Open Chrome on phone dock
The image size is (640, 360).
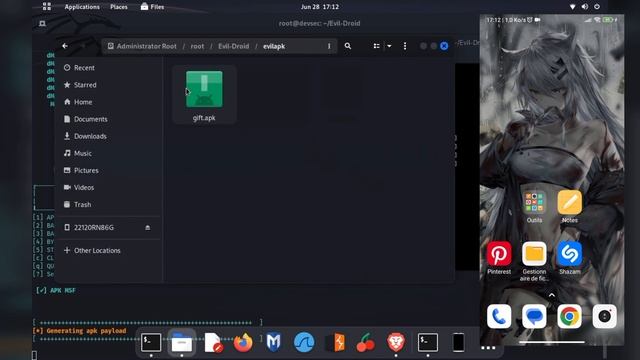[x=569, y=316]
